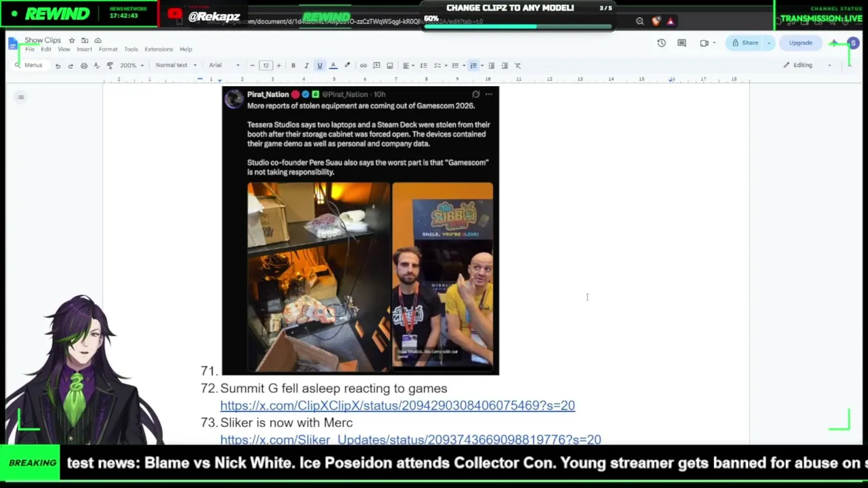The image size is (868, 488).
Task: Open the checklist dropdown
Action: (439, 66)
